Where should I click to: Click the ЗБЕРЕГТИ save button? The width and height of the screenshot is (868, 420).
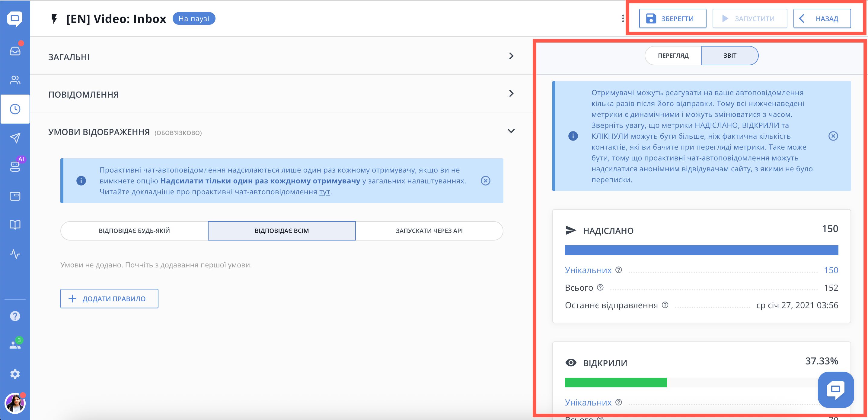tap(672, 18)
